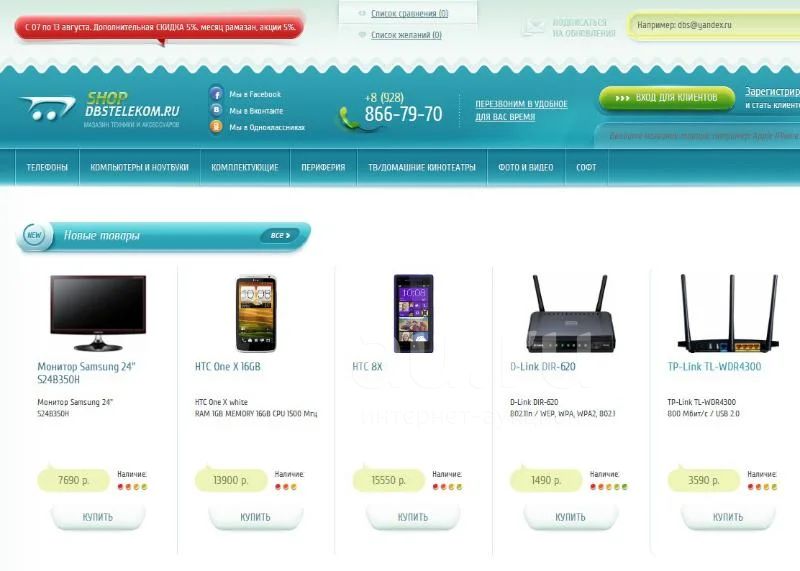Open the Samsung monitor product thumbnail
The width and height of the screenshot is (800, 571).
[97, 312]
